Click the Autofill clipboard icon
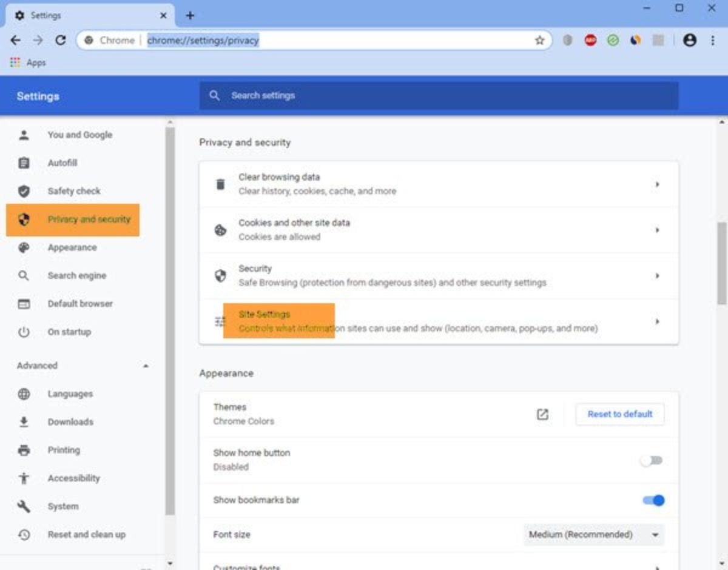Viewport: 728px width, 570px height. [24, 163]
